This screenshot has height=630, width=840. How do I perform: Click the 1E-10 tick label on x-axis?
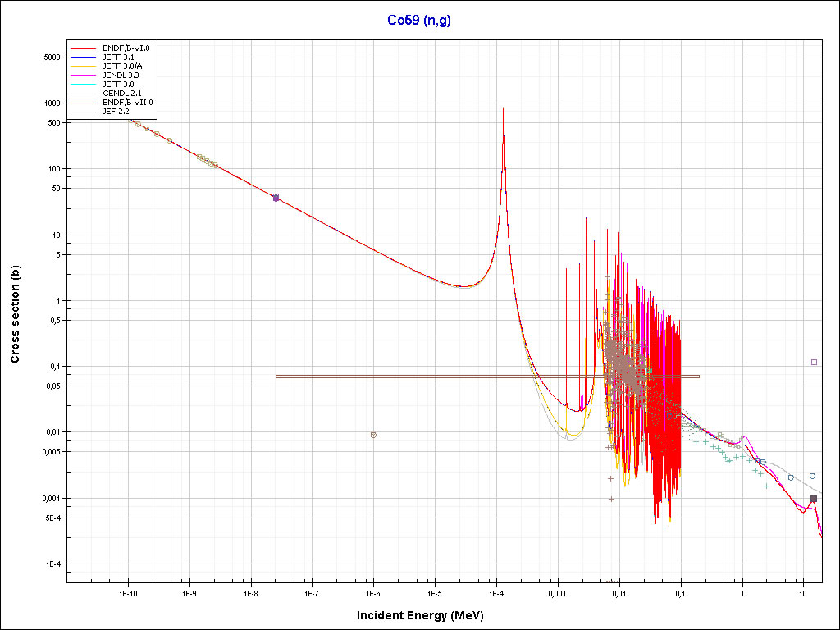click(127, 592)
